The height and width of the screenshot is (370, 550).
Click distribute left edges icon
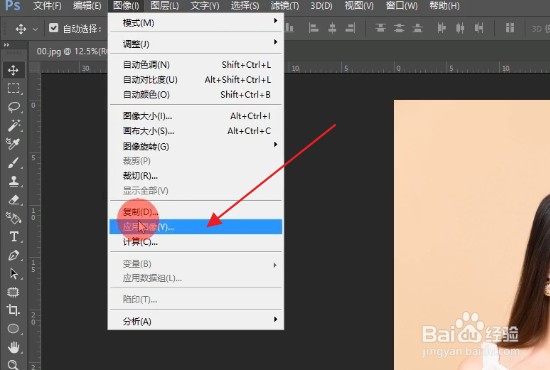click(x=442, y=28)
